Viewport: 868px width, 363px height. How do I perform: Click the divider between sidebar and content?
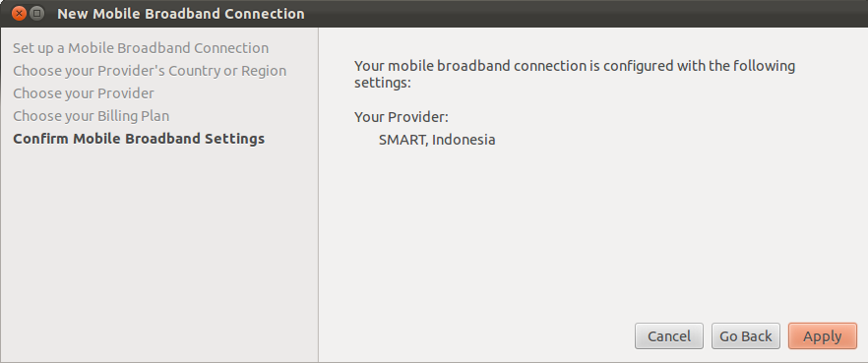(318, 195)
